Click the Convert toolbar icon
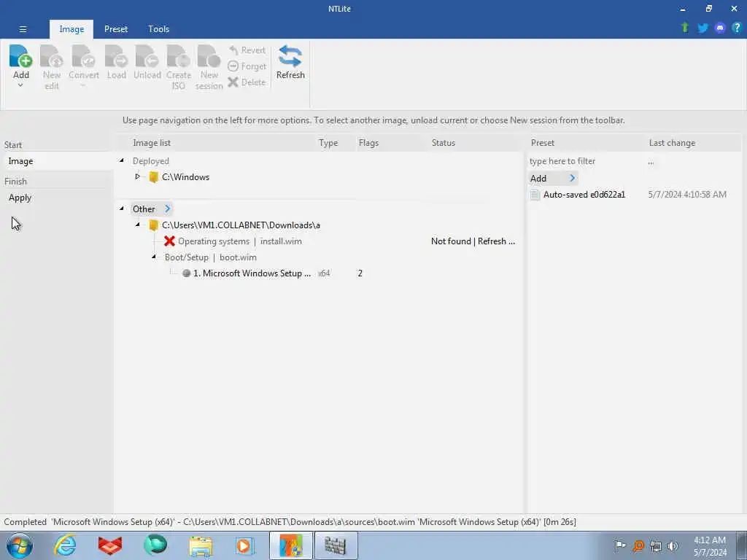The width and height of the screenshot is (747, 560). tap(83, 56)
